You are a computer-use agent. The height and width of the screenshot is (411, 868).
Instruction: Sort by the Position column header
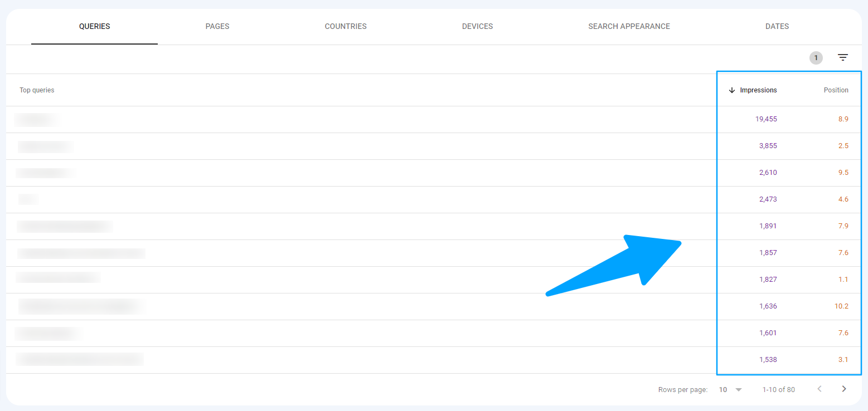836,90
